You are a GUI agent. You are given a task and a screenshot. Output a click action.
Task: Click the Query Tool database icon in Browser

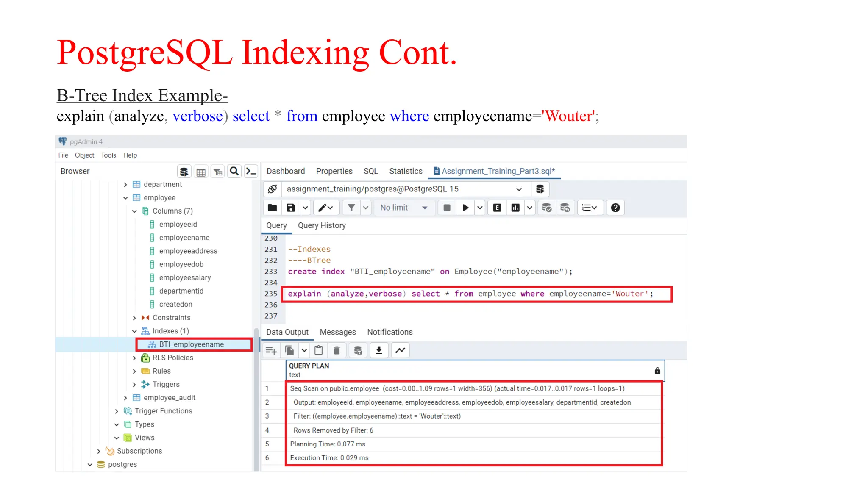[x=184, y=172]
